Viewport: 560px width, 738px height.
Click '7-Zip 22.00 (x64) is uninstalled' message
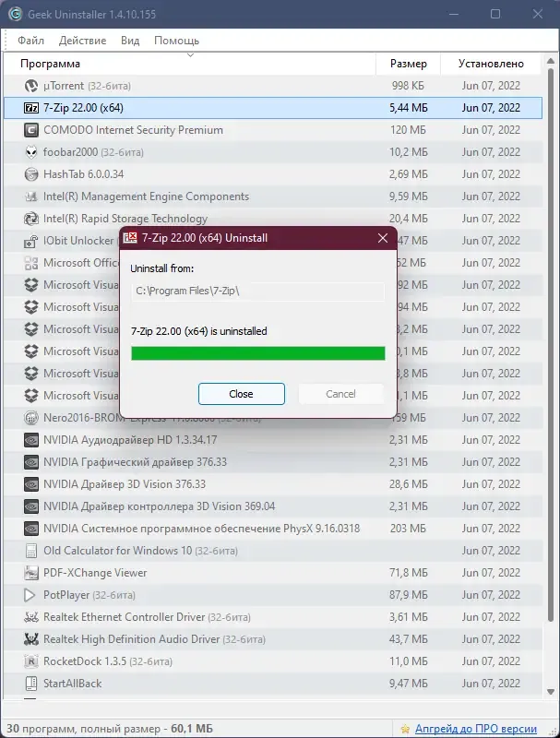coord(199,331)
